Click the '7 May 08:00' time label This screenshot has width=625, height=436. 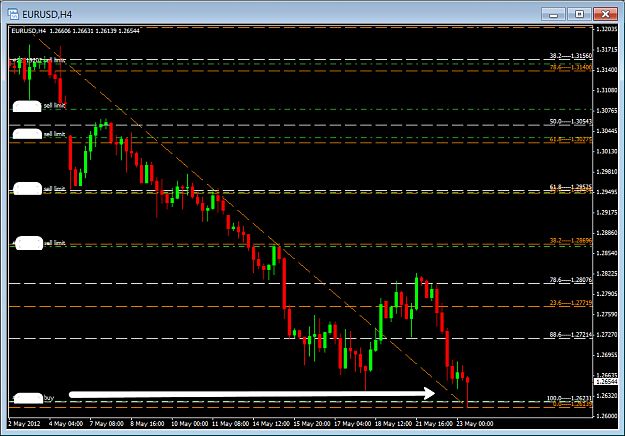[106, 424]
